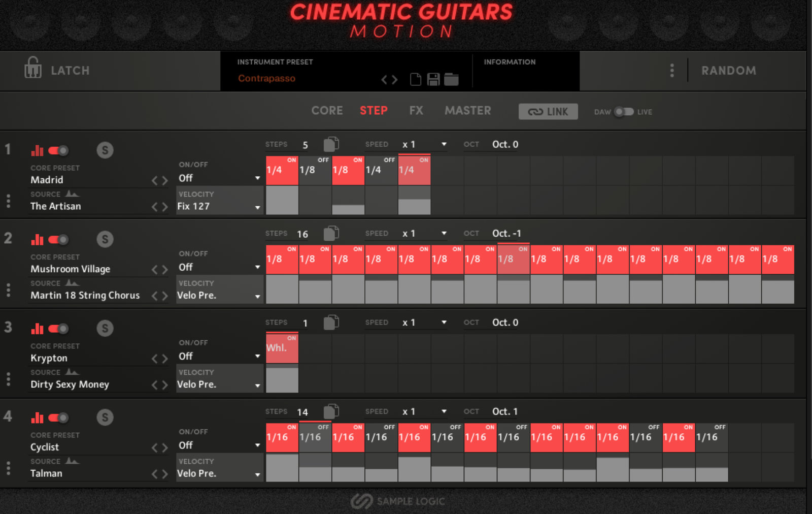This screenshot has width=812, height=514.
Task: Toggle core 1 power switch
Action: 58,150
